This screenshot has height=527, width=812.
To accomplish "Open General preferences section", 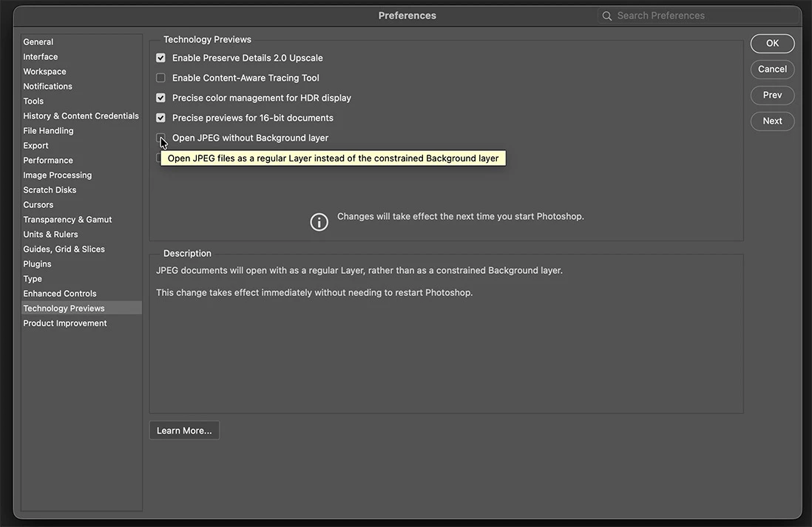I will tap(81, 42).
